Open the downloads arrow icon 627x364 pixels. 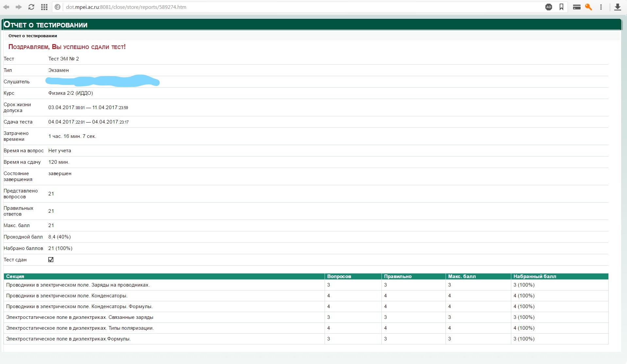[618, 7]
